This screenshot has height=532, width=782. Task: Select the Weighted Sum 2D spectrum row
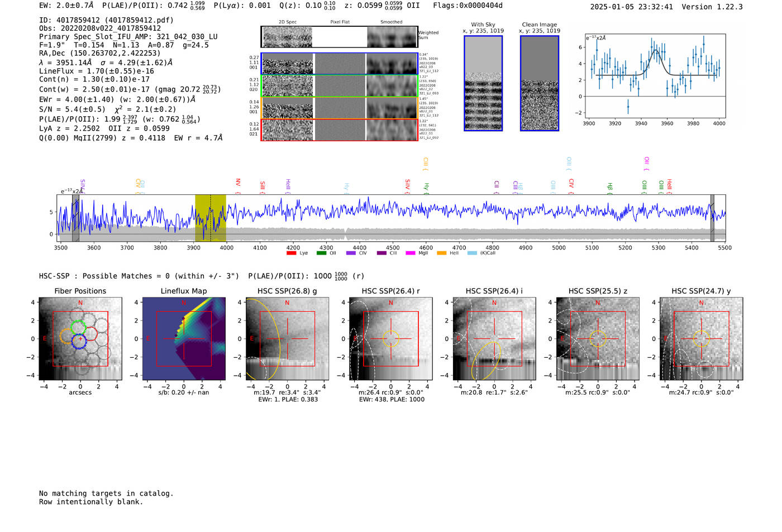[340, 37]
